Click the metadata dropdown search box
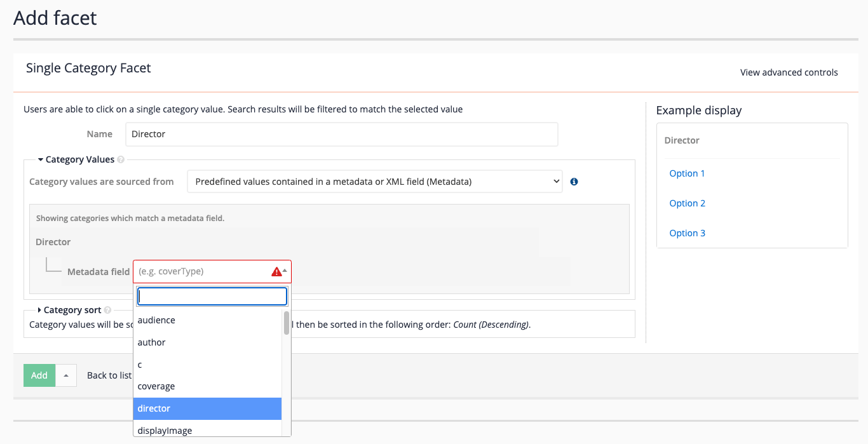 coord(212,297)
